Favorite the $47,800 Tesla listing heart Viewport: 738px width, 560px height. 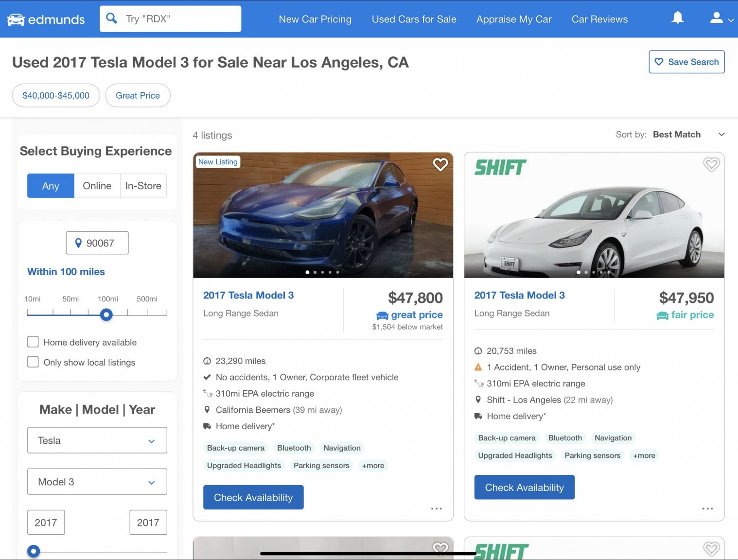tap(440, 165)
